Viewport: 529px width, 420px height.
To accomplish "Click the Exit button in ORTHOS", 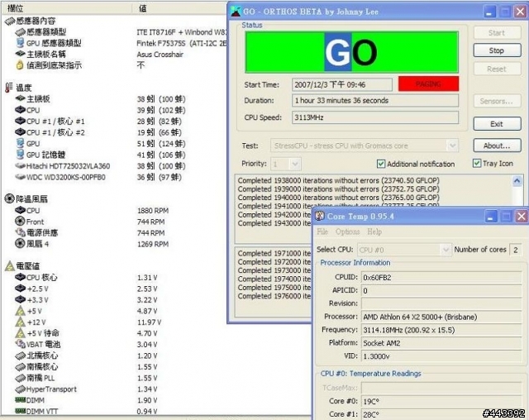I will point(497,124).
